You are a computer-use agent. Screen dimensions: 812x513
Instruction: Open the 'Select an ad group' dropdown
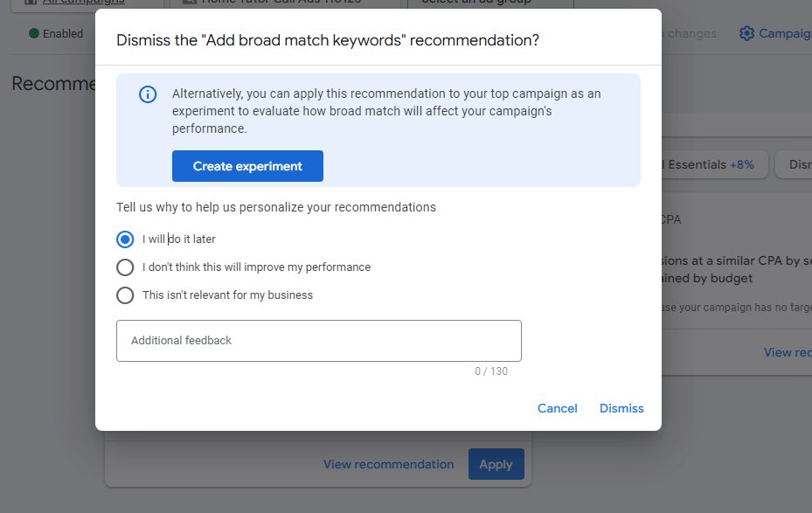[488, 3]
